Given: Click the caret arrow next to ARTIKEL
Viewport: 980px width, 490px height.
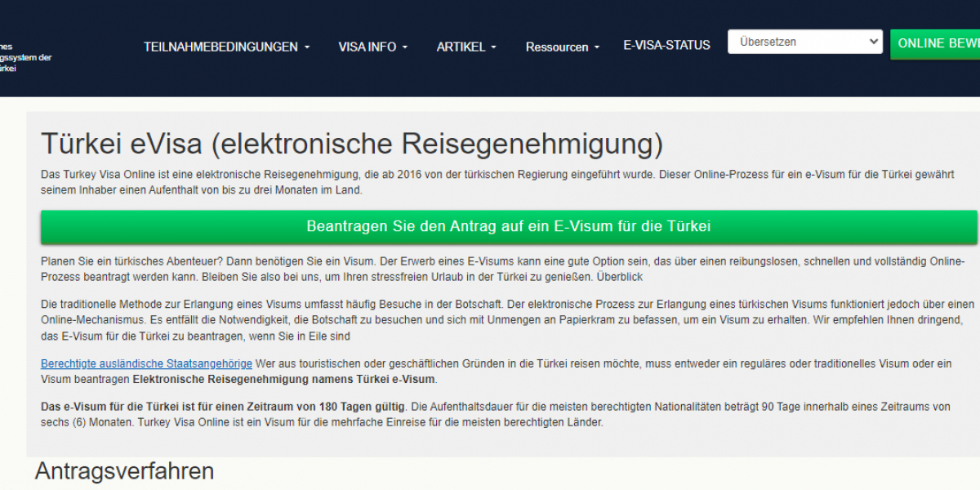Looking at the screenshot, I should 493,48.
